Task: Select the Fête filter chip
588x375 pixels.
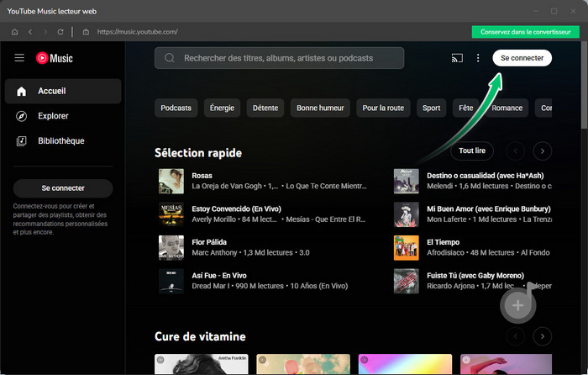Action: point(465,108)
